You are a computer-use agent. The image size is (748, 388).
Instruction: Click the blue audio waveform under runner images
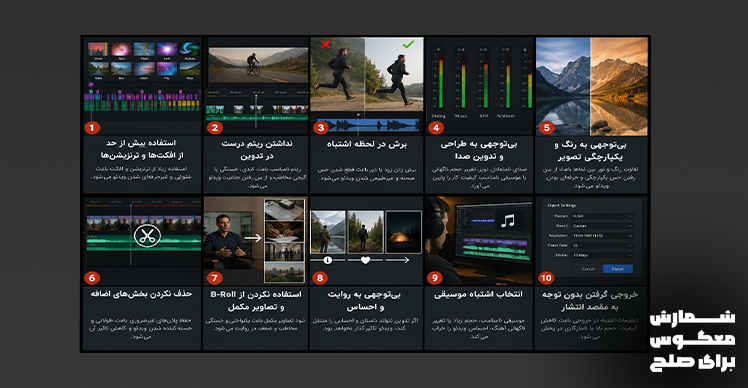(367, 125)
